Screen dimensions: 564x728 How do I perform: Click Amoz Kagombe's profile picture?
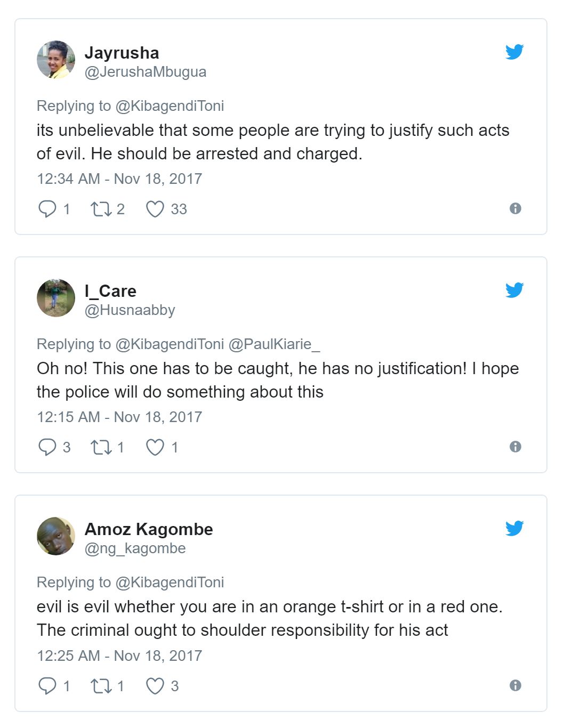tap(56, 536)
